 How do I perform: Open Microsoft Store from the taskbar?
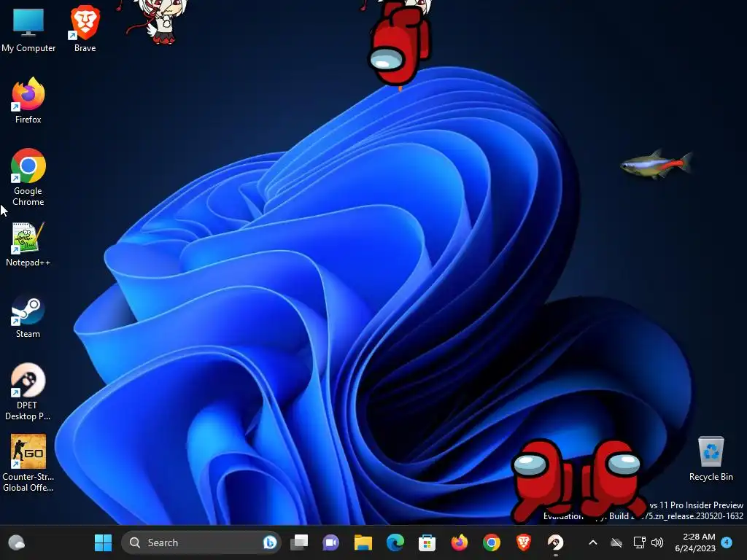coord(427,542)
